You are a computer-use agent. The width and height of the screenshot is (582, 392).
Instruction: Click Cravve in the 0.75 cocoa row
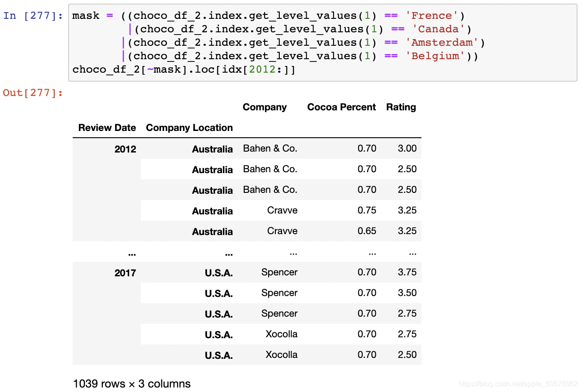tap(282, 210)
